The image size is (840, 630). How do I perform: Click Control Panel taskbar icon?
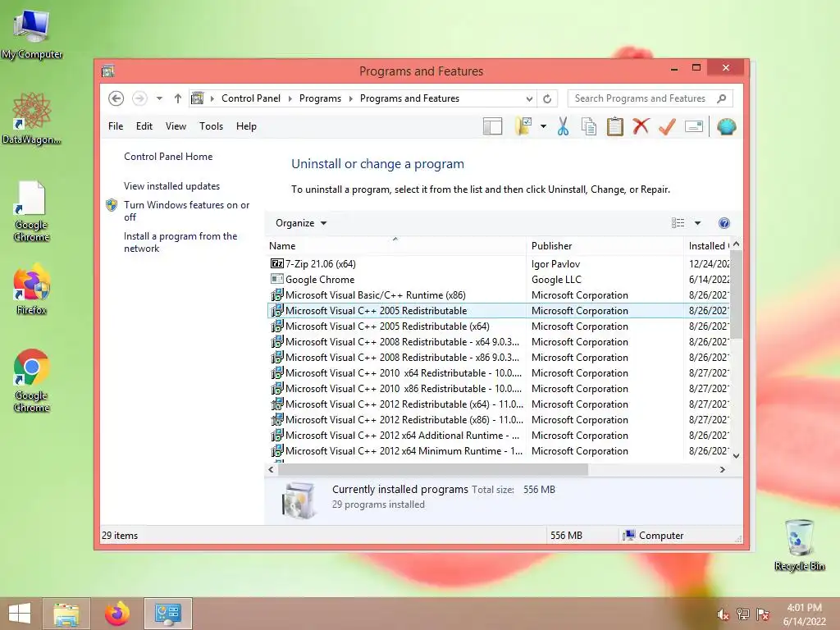tap(168, 614)
